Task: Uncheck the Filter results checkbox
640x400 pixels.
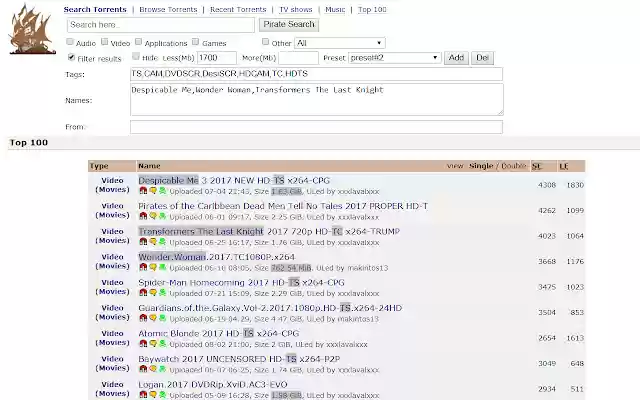Action: click(x=71, y=57)
